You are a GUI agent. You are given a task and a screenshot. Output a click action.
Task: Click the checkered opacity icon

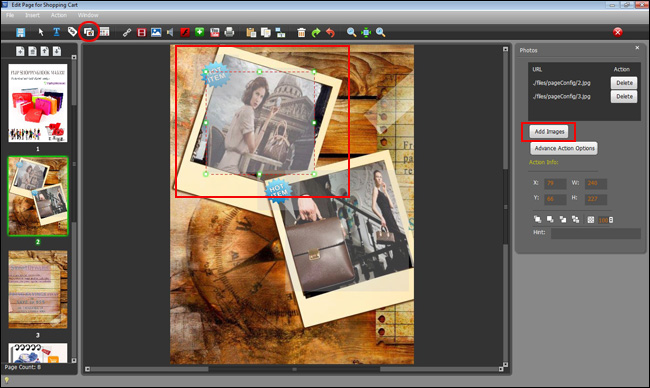591,220
